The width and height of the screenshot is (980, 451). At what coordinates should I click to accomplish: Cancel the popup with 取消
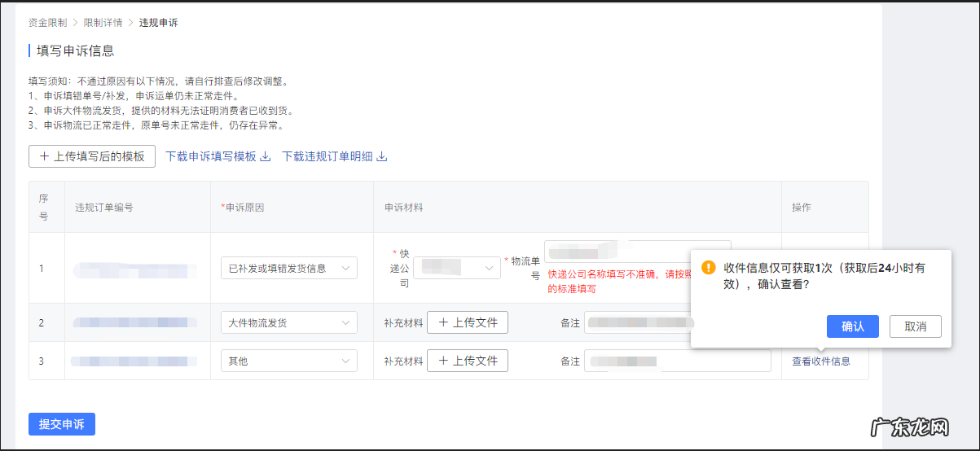[x=916, y=326]
